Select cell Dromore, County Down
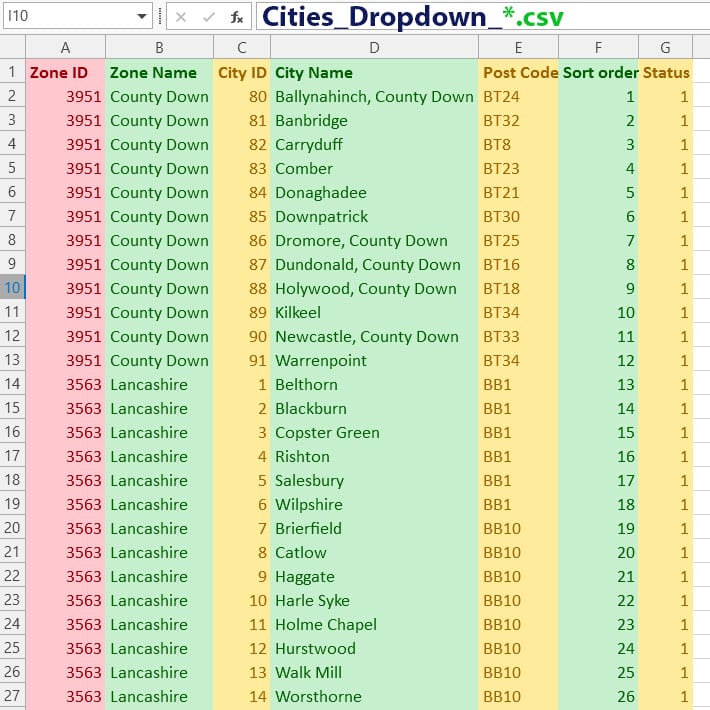The image size is (710, 710). pyautogui.click(x=374, y=240)
